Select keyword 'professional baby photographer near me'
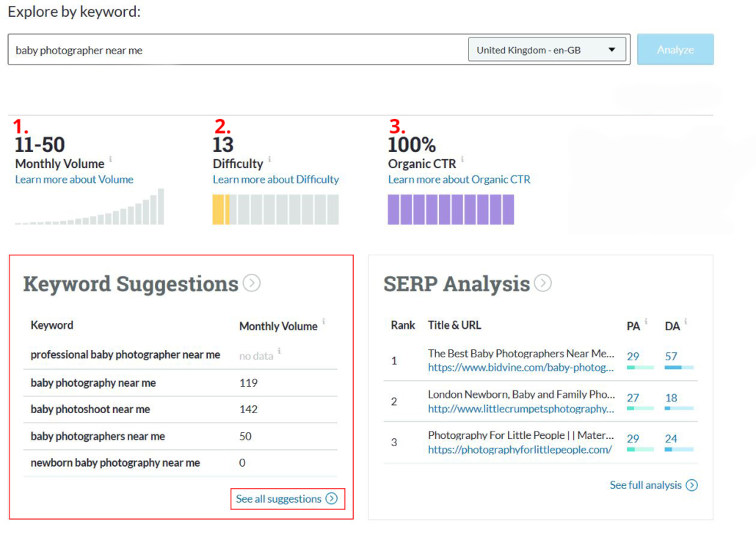This screenshot has width=756, height=535. tap(126, 354)
